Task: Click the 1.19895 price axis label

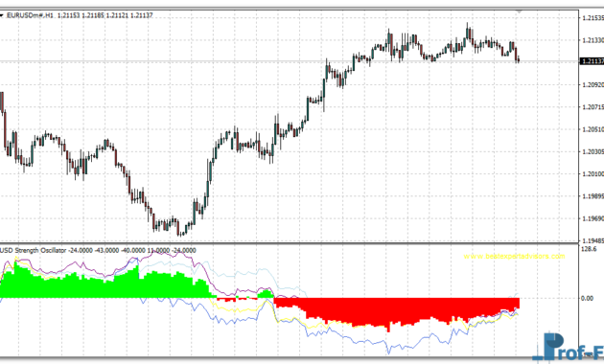Action: [x=592, y=196]
